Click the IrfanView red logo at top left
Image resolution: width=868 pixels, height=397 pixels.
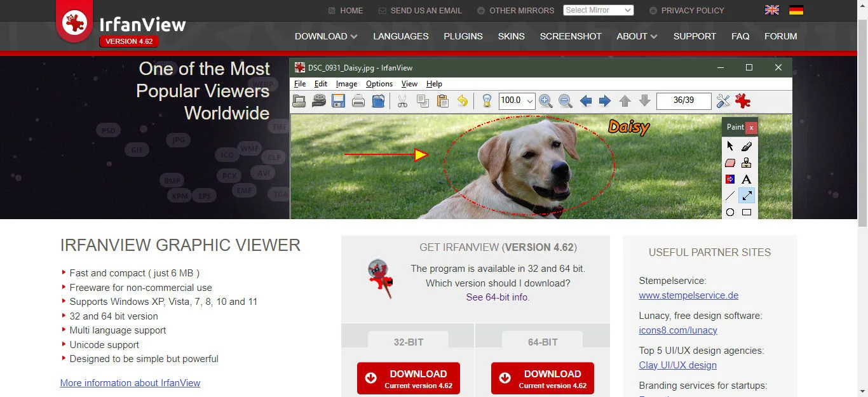(75, 23)
